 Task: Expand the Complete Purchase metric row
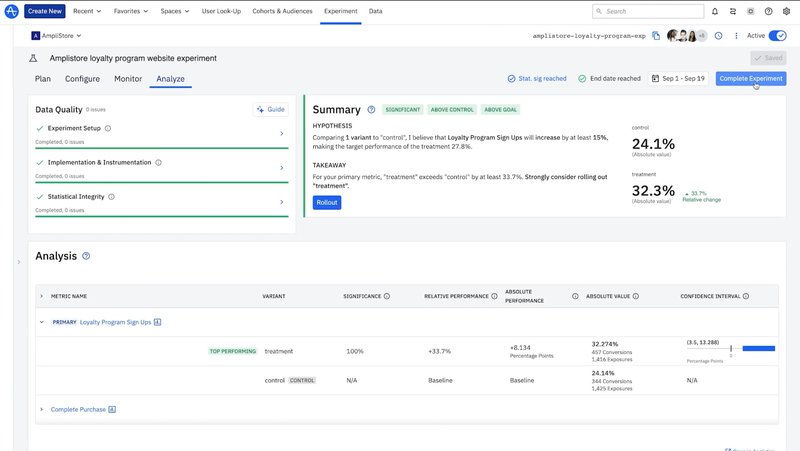(x=41, y=409)
